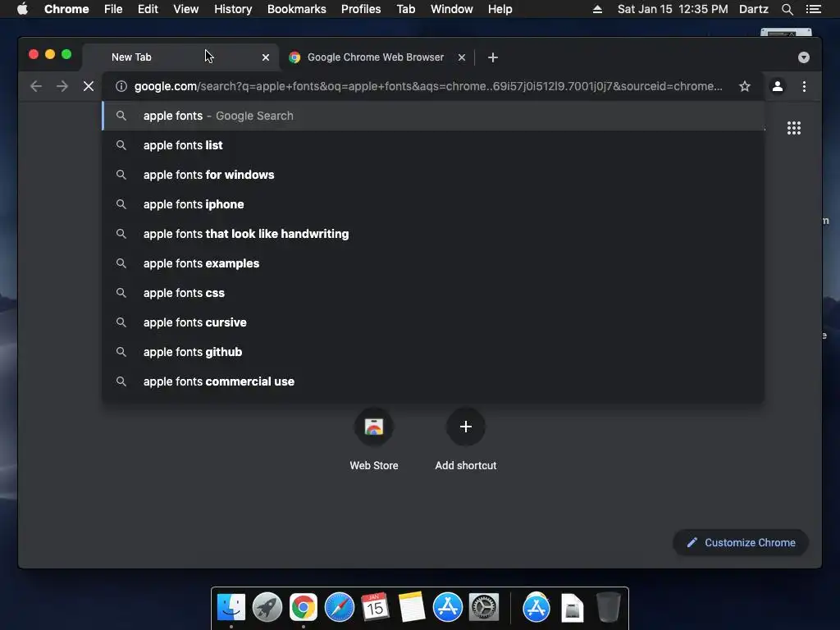Open System Preferences from the Dock

click(x=484, y=608)
